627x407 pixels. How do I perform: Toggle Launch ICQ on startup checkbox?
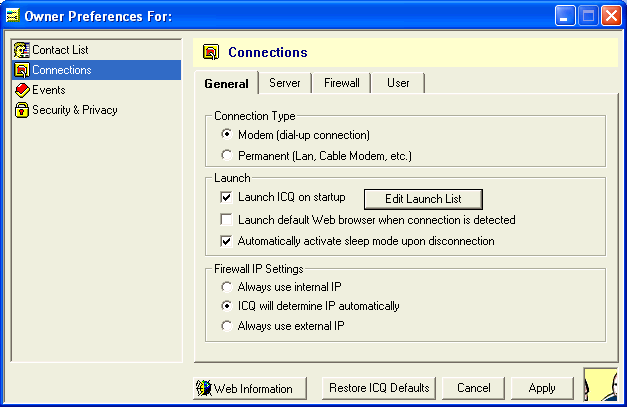point(227,198)
